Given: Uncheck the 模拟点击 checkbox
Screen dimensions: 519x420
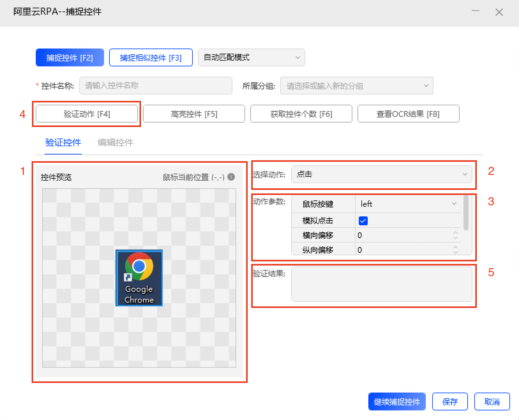Looking at the screenshot, I should pyautogui.click(x=363, y=221).
